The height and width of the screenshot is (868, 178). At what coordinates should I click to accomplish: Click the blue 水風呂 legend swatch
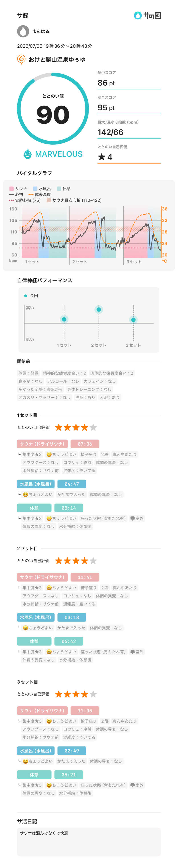coord(35,189)
